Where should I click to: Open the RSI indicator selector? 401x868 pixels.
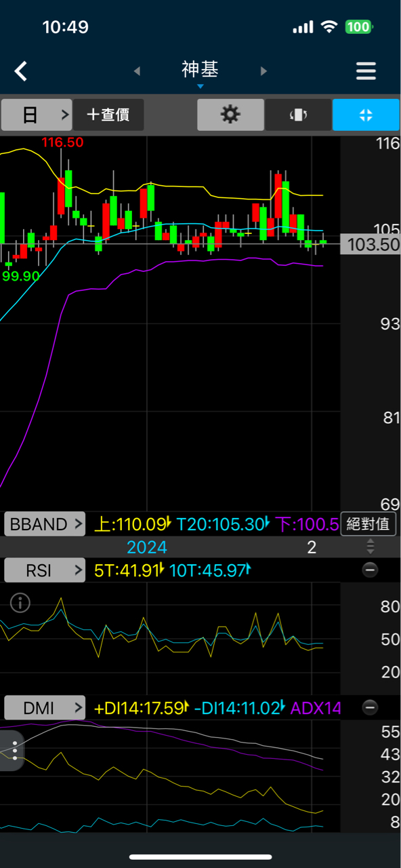45,570
